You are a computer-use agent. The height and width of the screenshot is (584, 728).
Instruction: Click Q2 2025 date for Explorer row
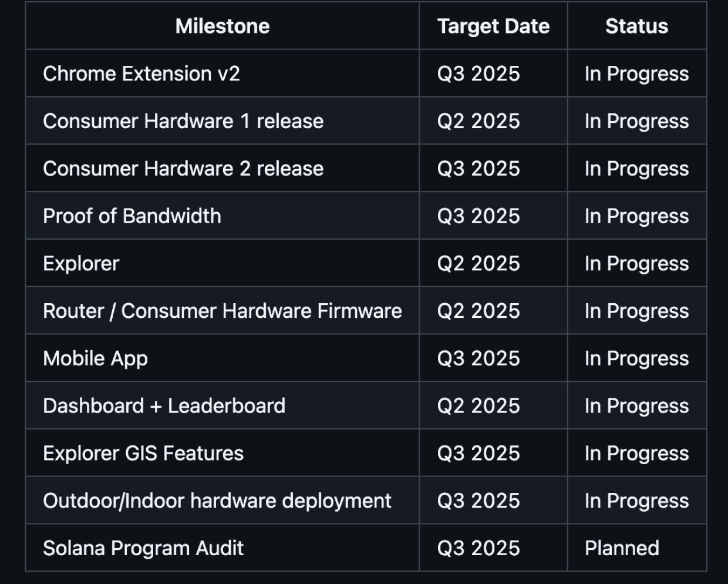(x=478, y=264)
